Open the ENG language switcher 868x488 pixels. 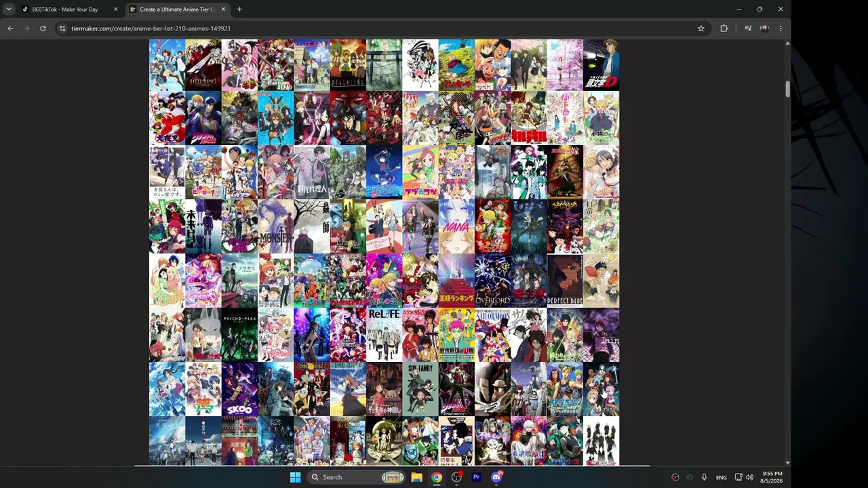point(721,477)
